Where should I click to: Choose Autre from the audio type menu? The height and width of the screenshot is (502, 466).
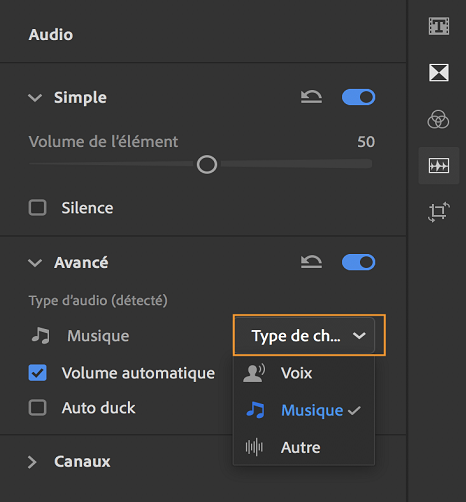point(304,447)
